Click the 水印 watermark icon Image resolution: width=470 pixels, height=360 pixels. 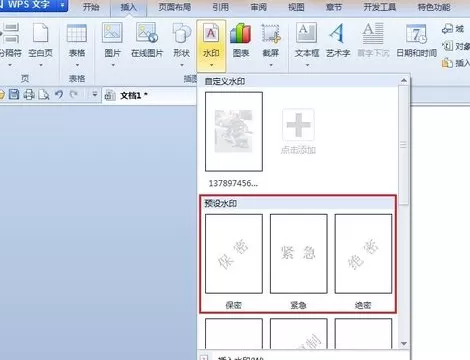coord(211,33)
